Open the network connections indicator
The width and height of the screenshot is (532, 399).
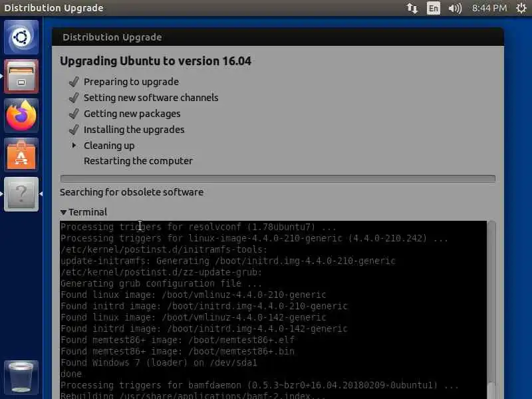[x=412, y=8]
